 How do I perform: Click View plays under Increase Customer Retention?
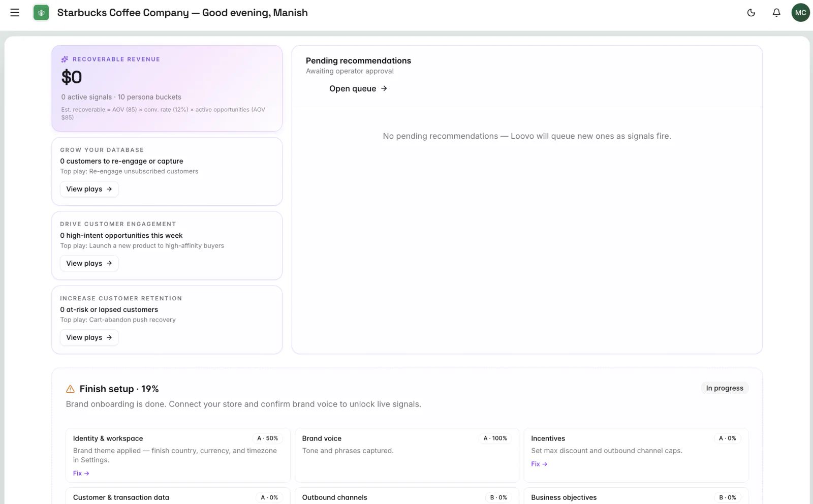pyautogui.click(x=89, y=337)
